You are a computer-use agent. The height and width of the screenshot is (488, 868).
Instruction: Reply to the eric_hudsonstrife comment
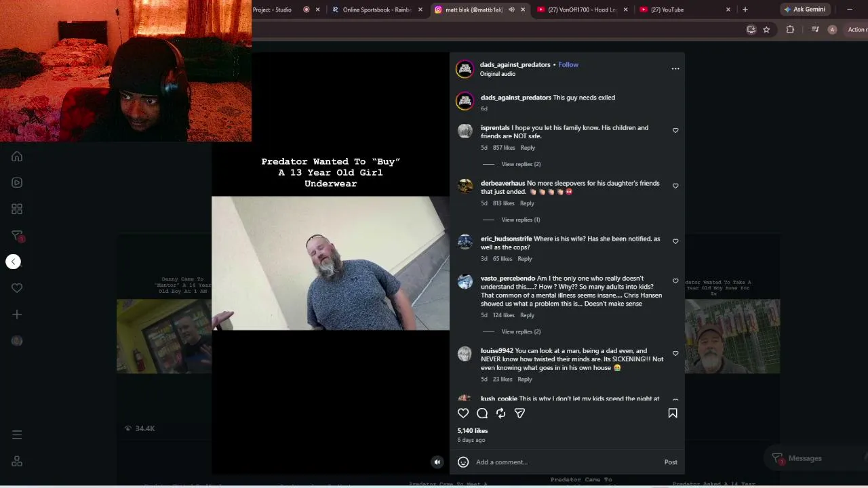click(x=525, y=259)
